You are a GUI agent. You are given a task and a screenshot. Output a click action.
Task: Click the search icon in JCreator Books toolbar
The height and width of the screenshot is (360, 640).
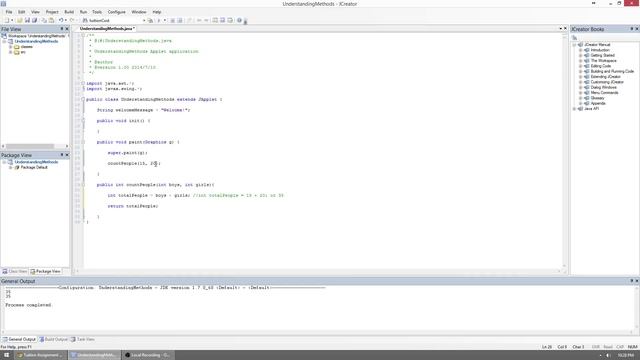575,38
